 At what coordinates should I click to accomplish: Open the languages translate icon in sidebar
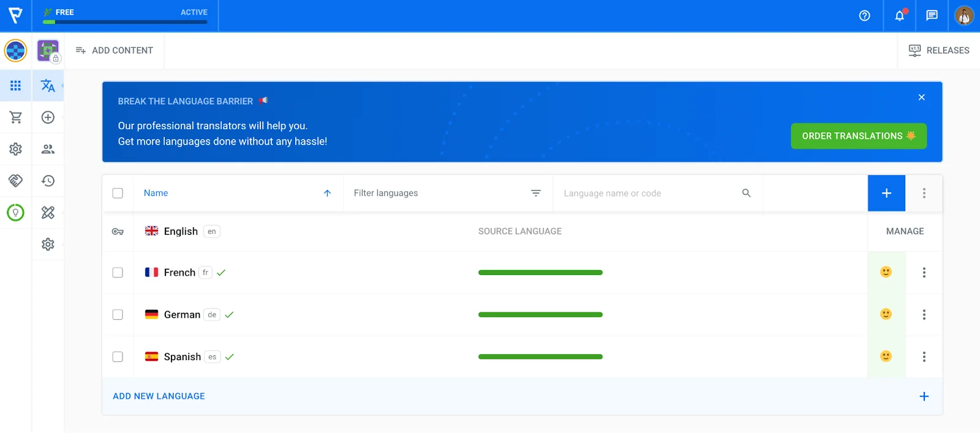(x=48, y=86)
